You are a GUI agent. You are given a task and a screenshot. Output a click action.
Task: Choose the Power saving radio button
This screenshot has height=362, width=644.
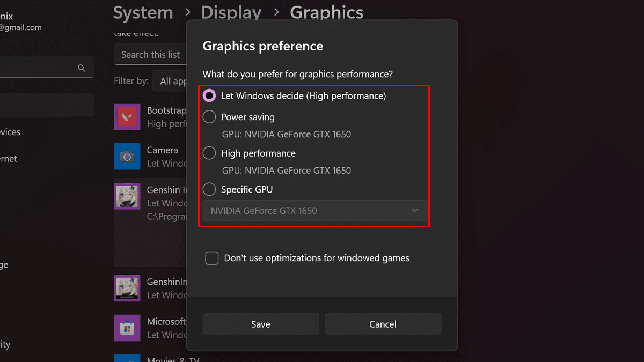[x=209, y=117]
